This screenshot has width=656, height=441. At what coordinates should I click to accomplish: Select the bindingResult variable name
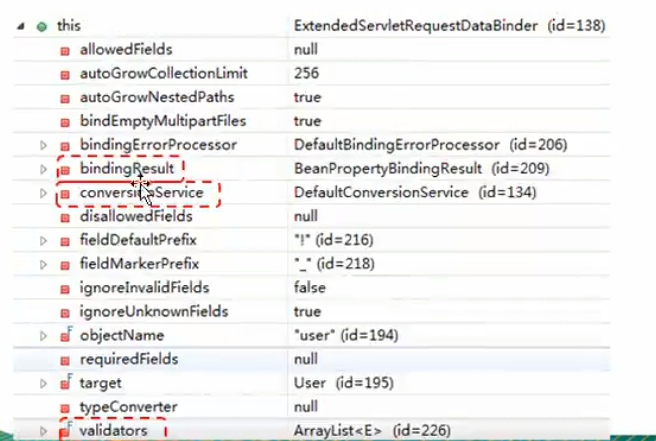pos(126,169)
